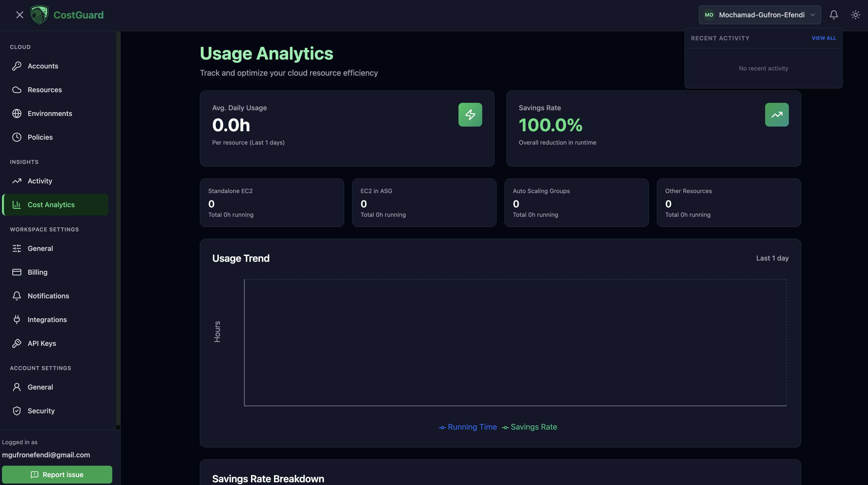The width and height of the screenshot is (868, 485).
Task: Select the Policies clock icon
Action: click(17, 137)
